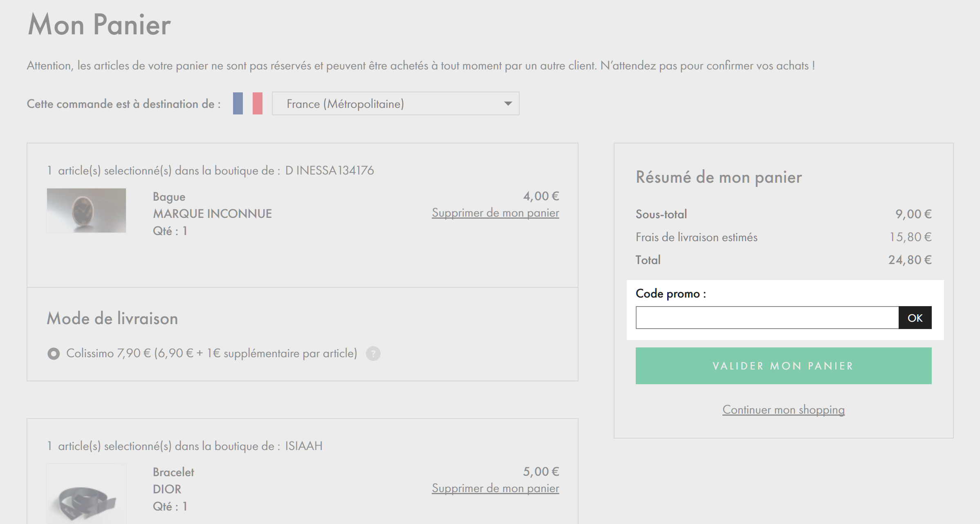Remove the Bague from the cart
Screen dimensions: 980x524
[x=495, y=213]
